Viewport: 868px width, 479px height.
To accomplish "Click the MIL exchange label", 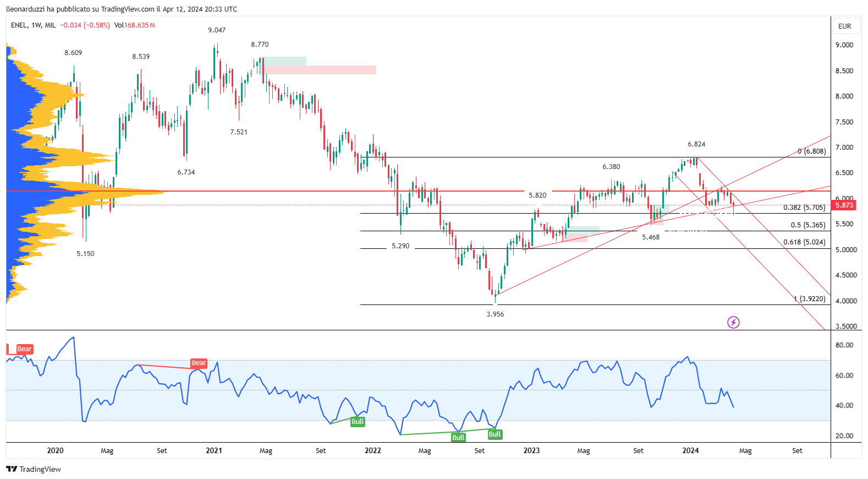I will click(50, 25).
